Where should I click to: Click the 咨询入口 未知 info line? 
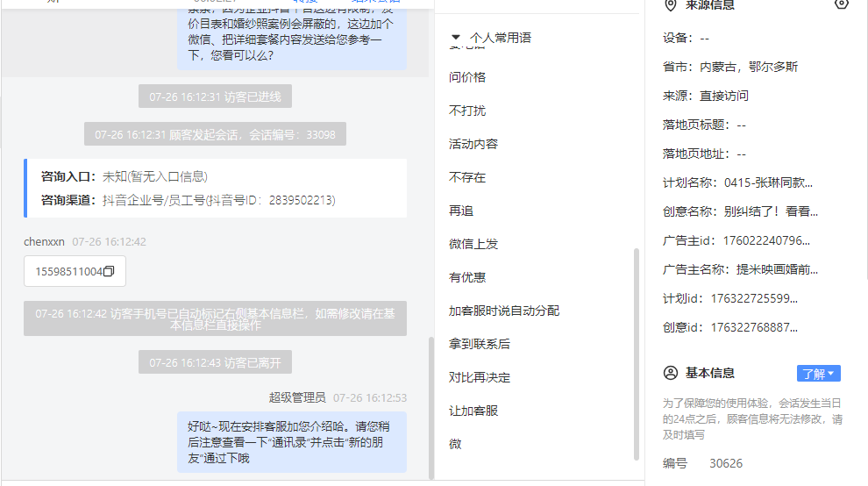tap(124, 177)
